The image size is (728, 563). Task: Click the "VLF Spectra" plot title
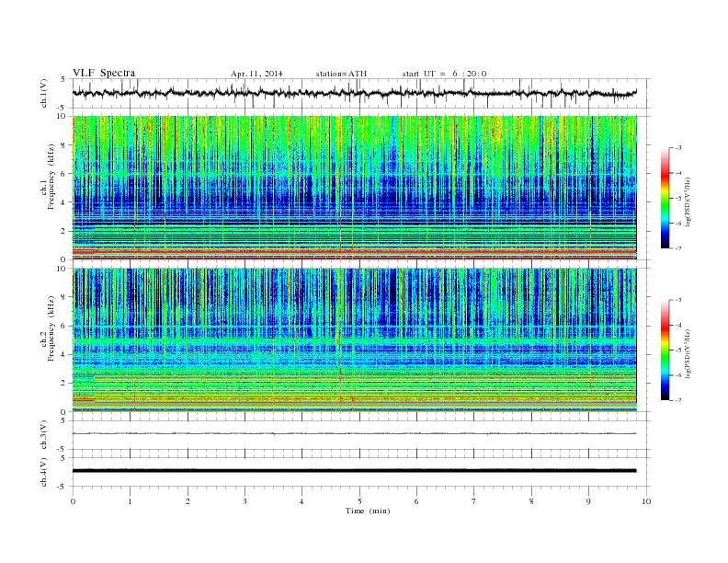pyautogui.click(x=104, y=73)
